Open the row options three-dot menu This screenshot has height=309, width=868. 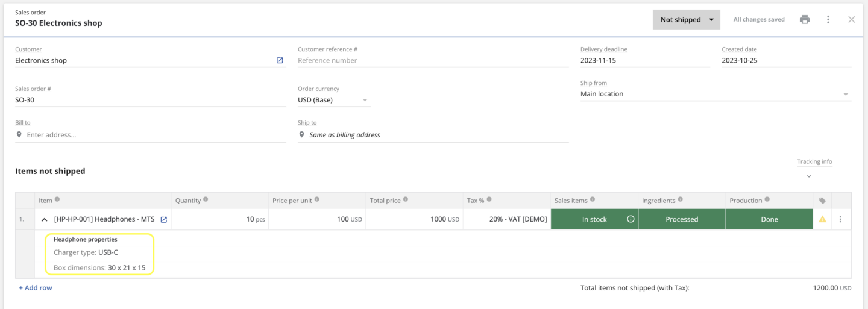pos(841,220)
